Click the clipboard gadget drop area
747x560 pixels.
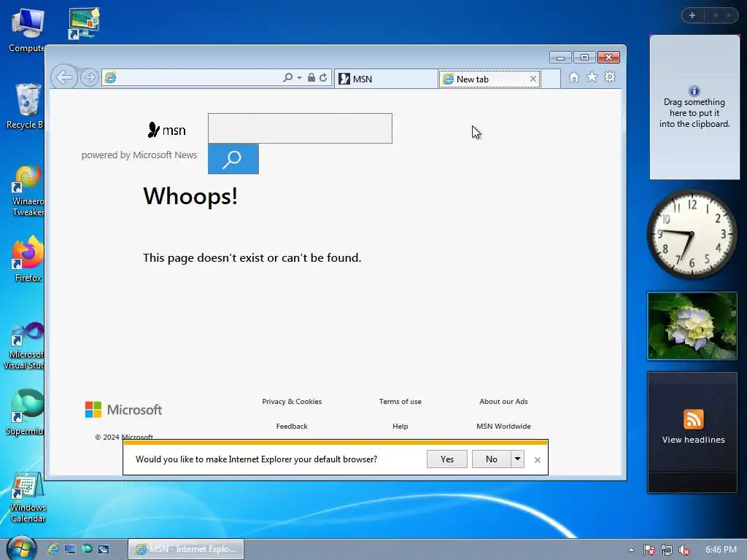click(x=694, y=108)
